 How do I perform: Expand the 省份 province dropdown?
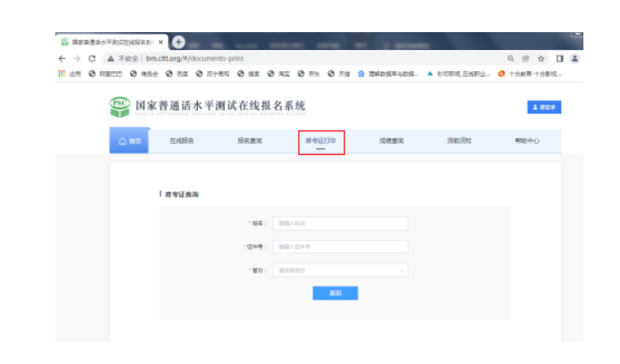point(341,270)
